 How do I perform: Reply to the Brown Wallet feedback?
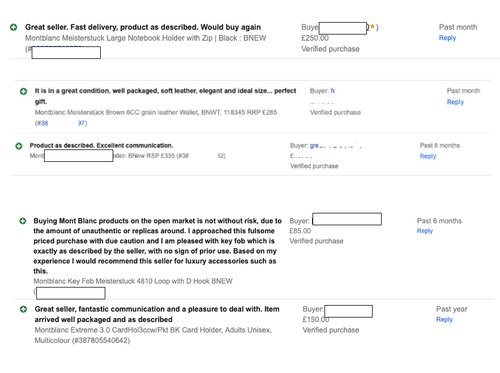[455, 102]
